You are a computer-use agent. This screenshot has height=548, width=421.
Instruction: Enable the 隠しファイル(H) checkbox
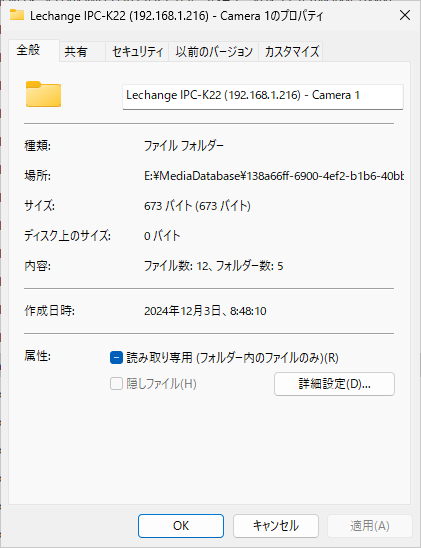coord(116,383)
